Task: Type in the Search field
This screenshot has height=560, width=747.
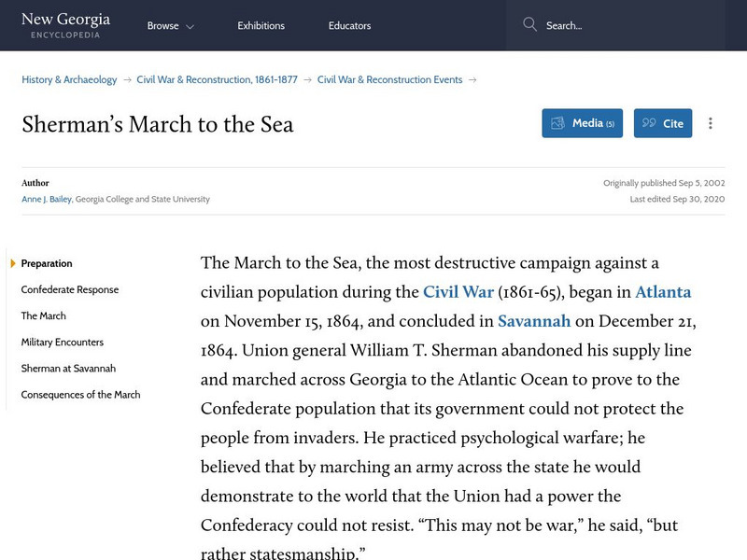Action: 635,26
